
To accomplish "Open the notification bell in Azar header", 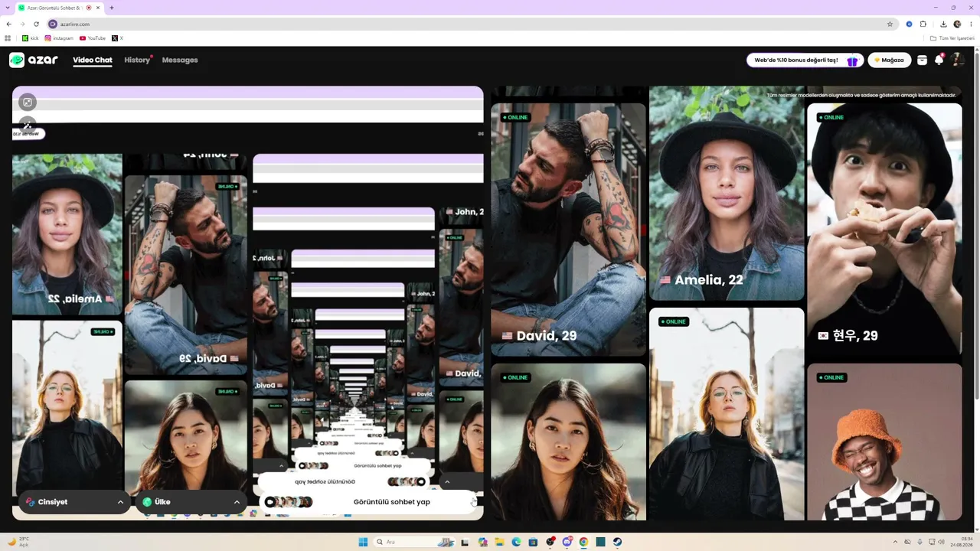I will pyautogui.click(x=939, y=60).
